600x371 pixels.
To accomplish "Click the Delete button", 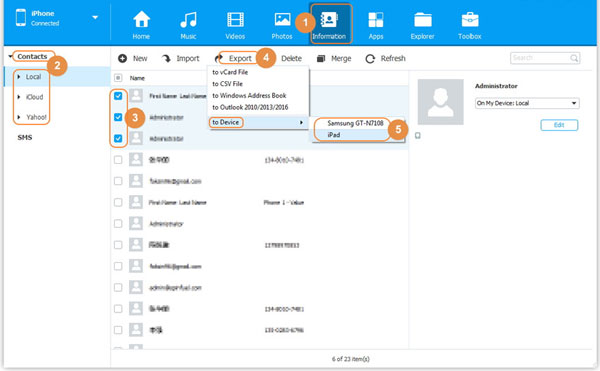I will (292, 59).
